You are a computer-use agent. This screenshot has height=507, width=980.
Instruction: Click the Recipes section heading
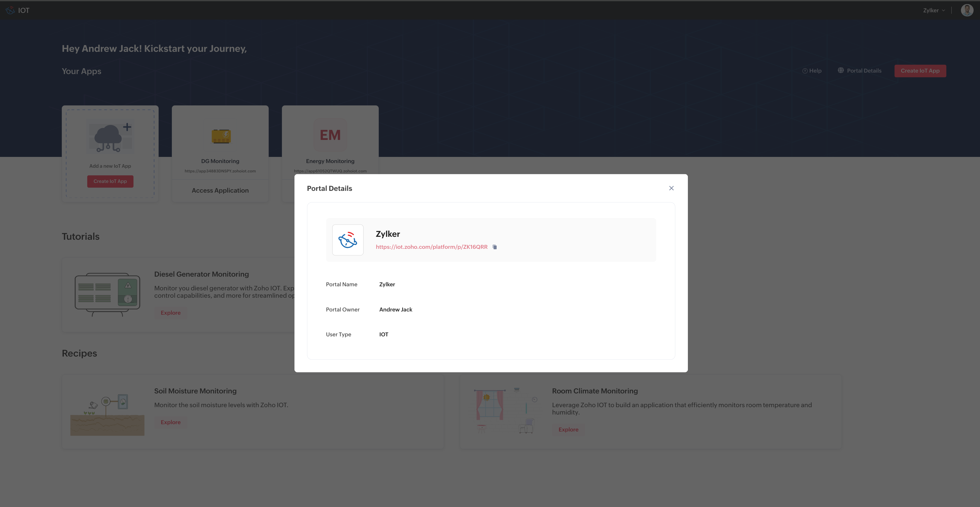(80, 353)
